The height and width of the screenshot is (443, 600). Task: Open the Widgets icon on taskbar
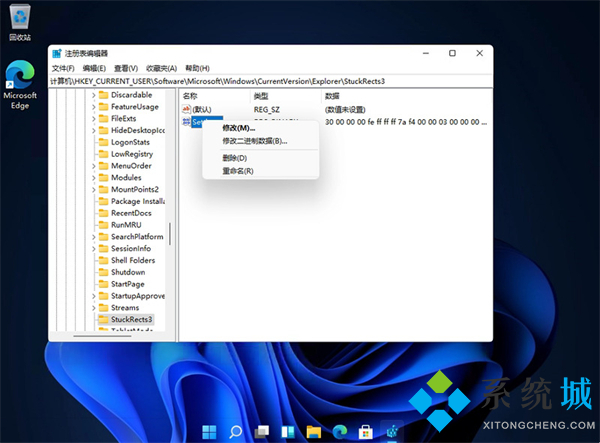click(288, 432)
